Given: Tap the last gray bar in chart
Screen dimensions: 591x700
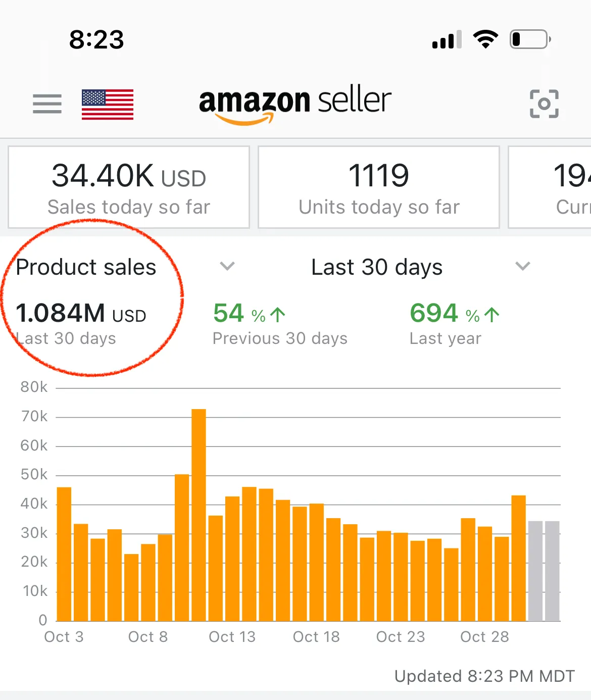Looking at the screenshot, I should click(552, 571).
